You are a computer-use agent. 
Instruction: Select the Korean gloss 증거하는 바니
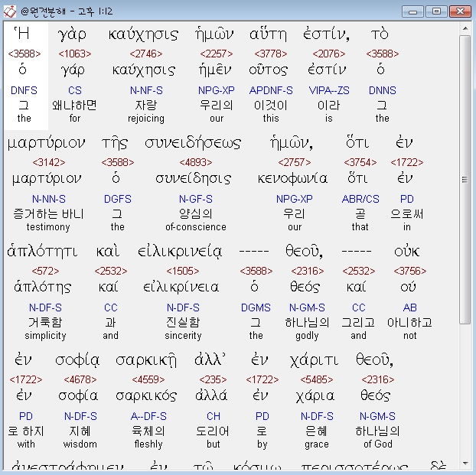pyautogui.click(x=48, y=214)
